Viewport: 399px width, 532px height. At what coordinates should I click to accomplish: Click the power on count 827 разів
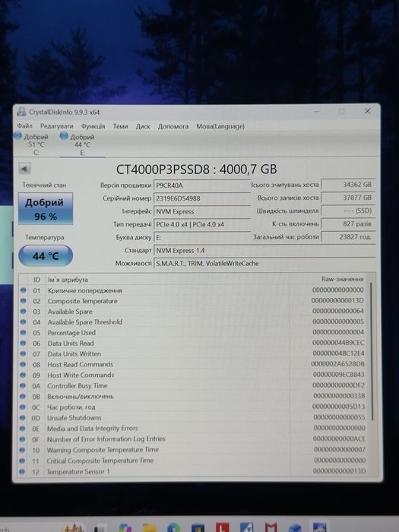pyautogui.click(x=348, y=223)
